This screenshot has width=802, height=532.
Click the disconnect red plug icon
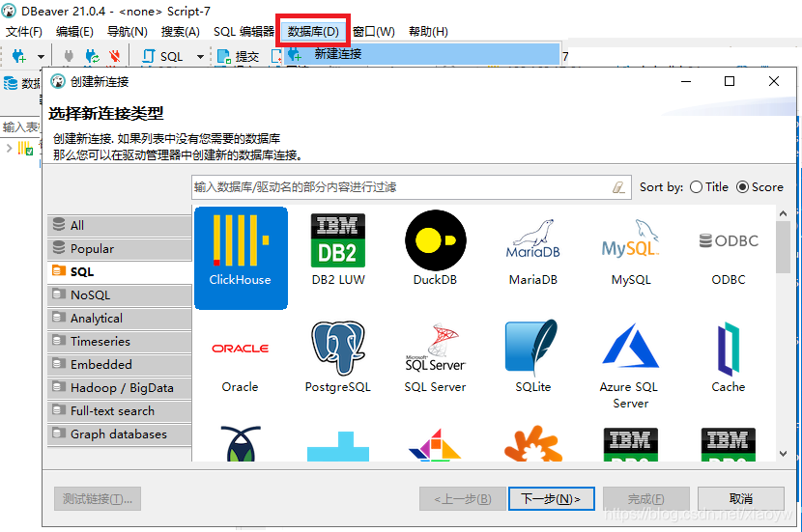click(115, 56)
